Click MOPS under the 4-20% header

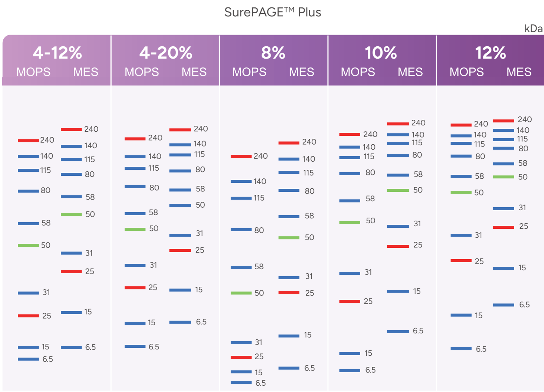click(142, 72)
